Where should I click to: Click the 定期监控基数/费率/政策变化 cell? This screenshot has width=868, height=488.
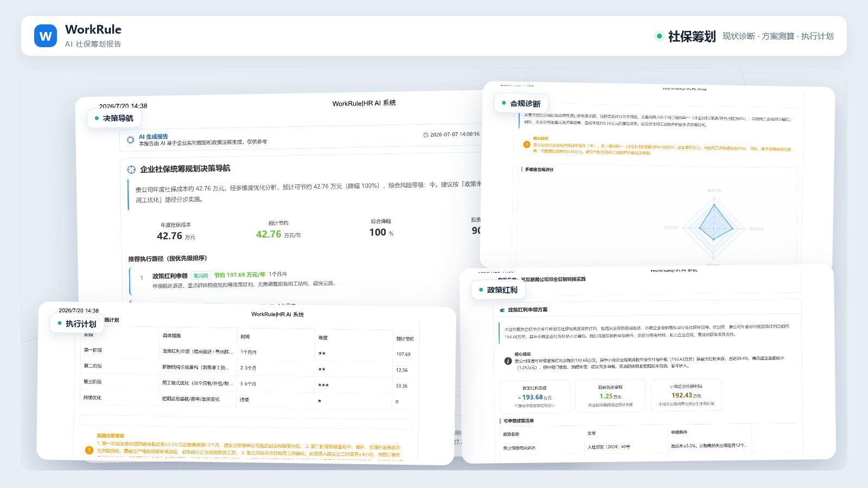[191, 399]
